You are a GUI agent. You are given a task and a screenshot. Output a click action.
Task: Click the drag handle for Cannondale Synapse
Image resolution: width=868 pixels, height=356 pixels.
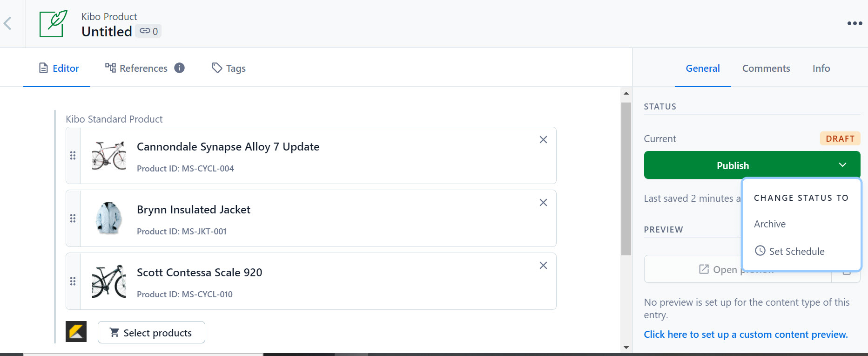73,156
